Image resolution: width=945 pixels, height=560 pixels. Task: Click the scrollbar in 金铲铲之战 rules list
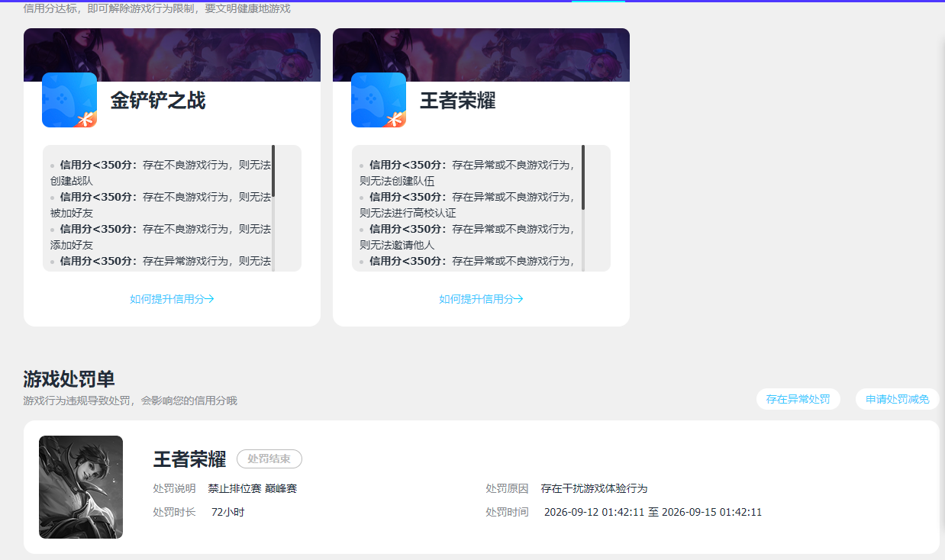click(x=273, y=171)
